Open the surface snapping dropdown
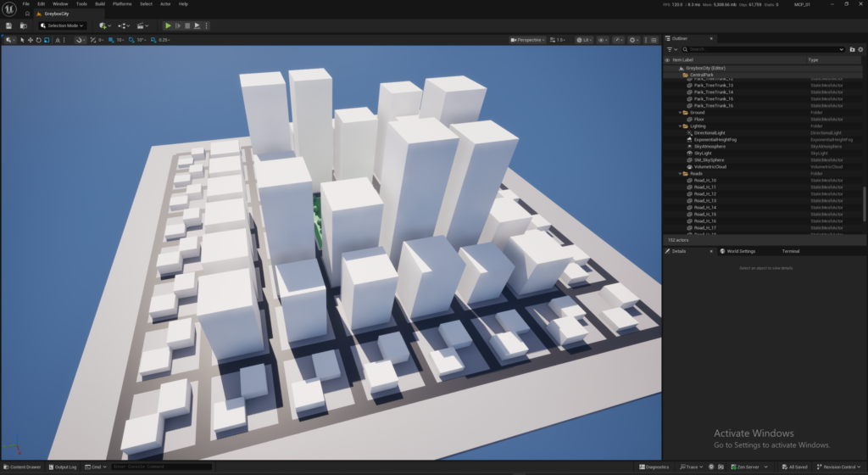 pyautogui.click(x=80, y=40)
